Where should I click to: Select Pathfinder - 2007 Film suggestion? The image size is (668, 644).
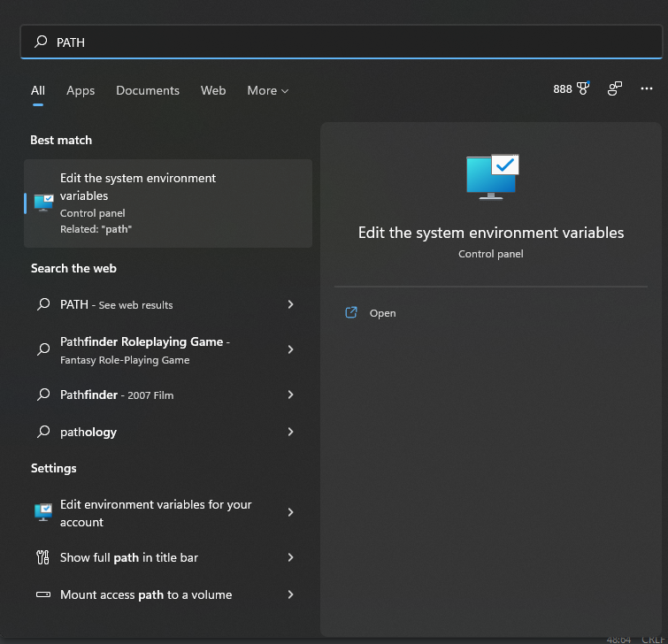168,395
